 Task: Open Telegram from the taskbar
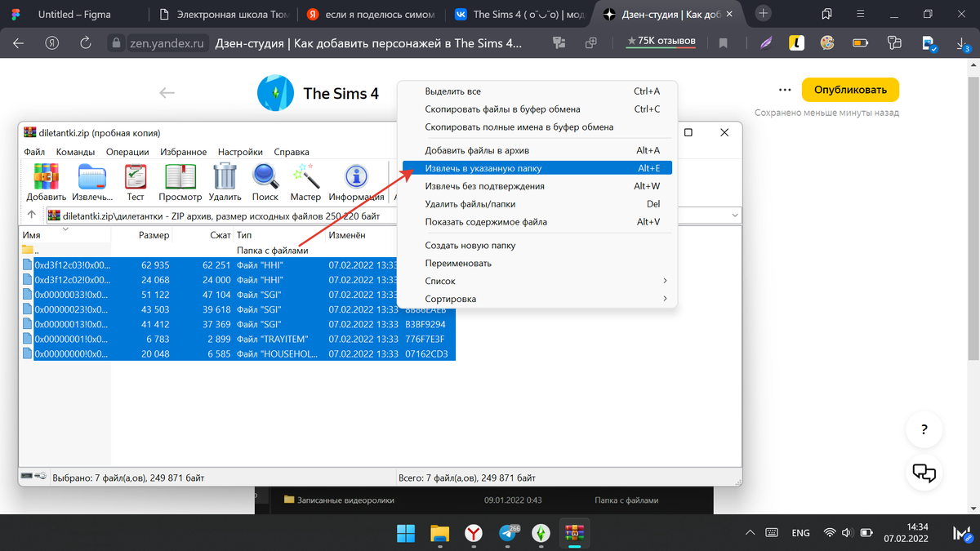point(506,533)
